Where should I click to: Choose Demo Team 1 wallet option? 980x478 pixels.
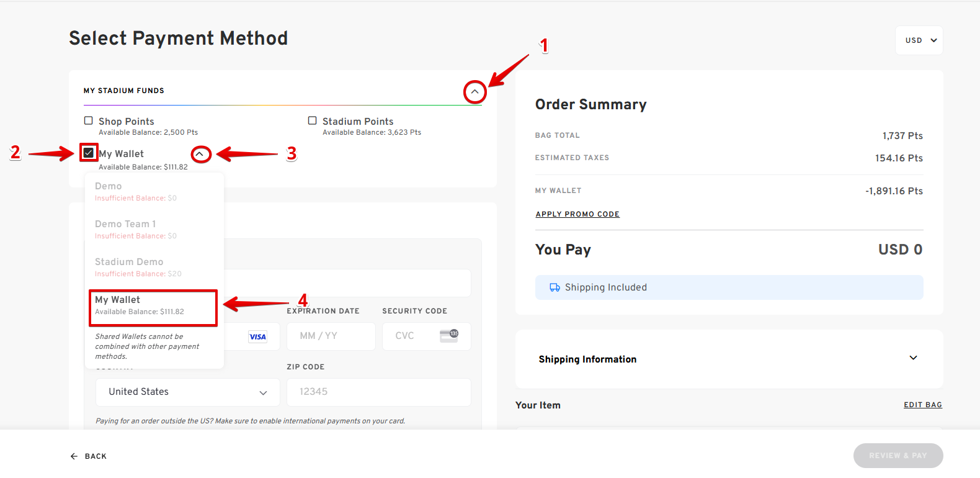135,229
